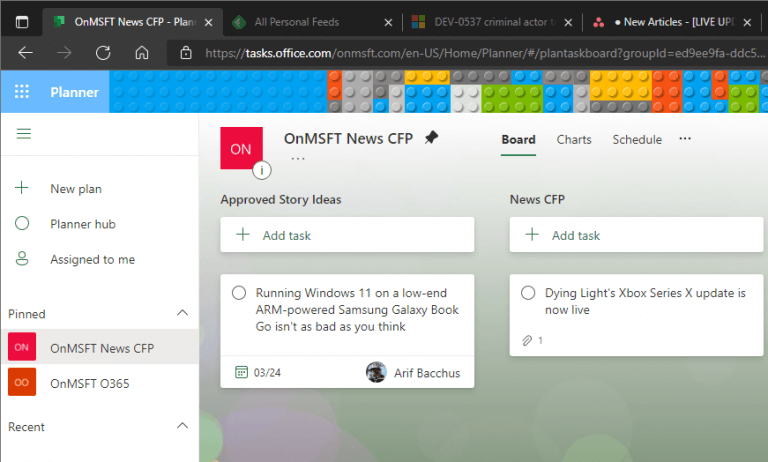Close the All Personal Feeds tab

click(x=388, y=23)
